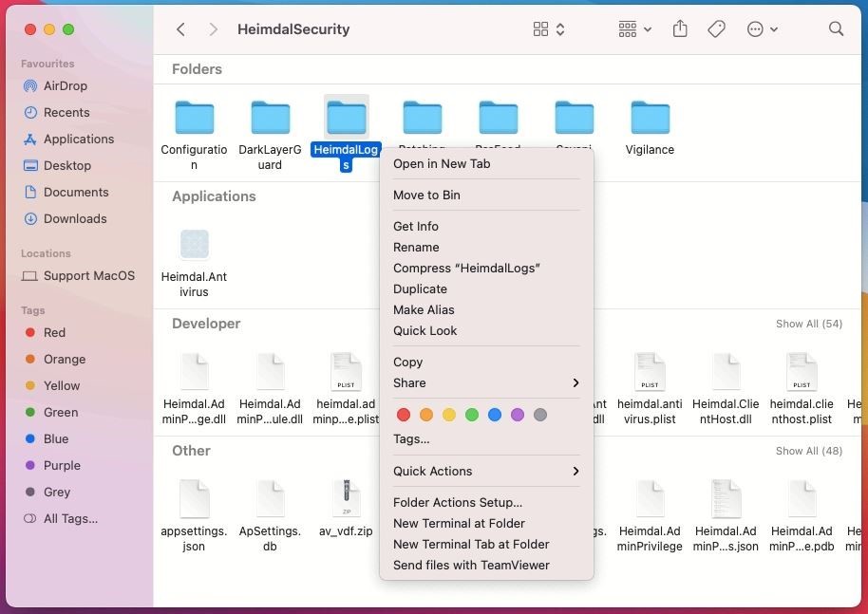868x614 pixels.
Task: Open Finder search with the magnifier
Action: pyautogui.click(x=836, y=28)
